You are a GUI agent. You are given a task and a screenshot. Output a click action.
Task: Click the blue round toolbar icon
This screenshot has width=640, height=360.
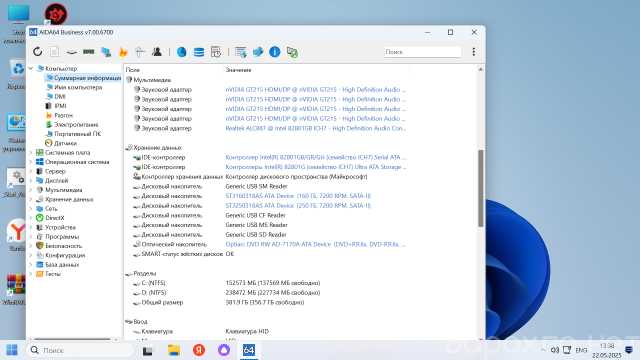point(182,52)
